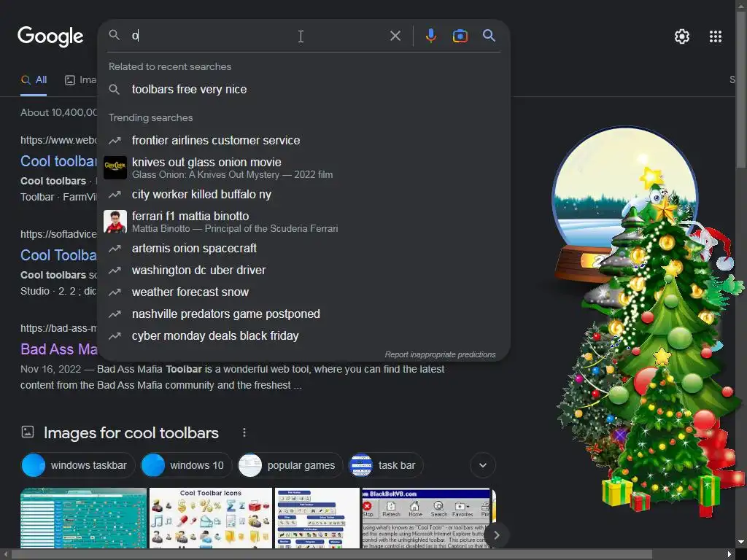The height and width of the screenshot is (560, 747).
Task: Select the All results tab
Action: tap(34, 80)
